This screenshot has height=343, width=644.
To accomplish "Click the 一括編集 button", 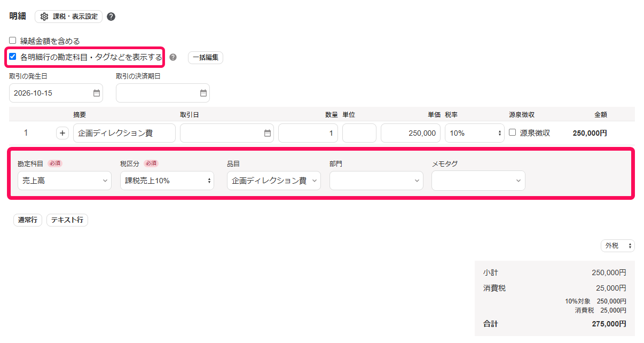I will 206,58.
